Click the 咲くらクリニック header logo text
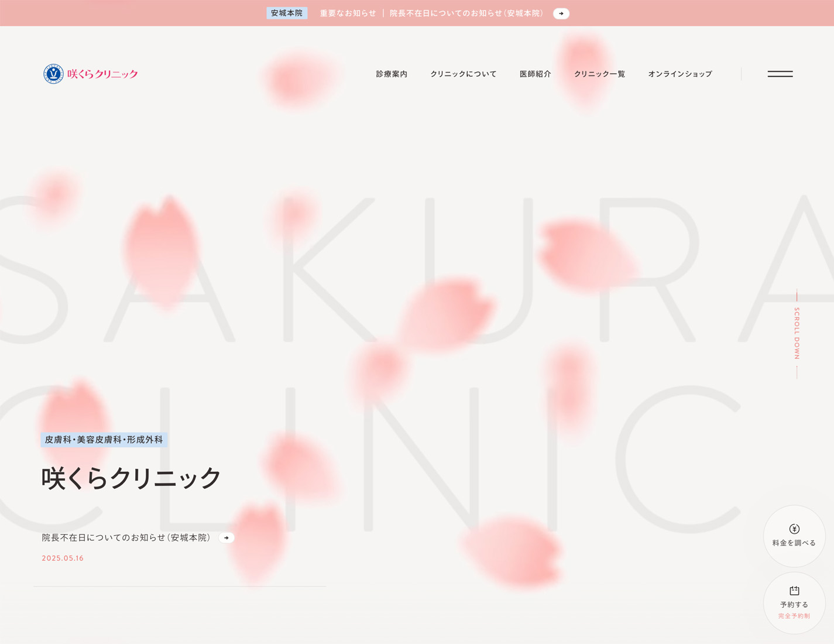This screenshot has height=644, width=834. point(102,74)
